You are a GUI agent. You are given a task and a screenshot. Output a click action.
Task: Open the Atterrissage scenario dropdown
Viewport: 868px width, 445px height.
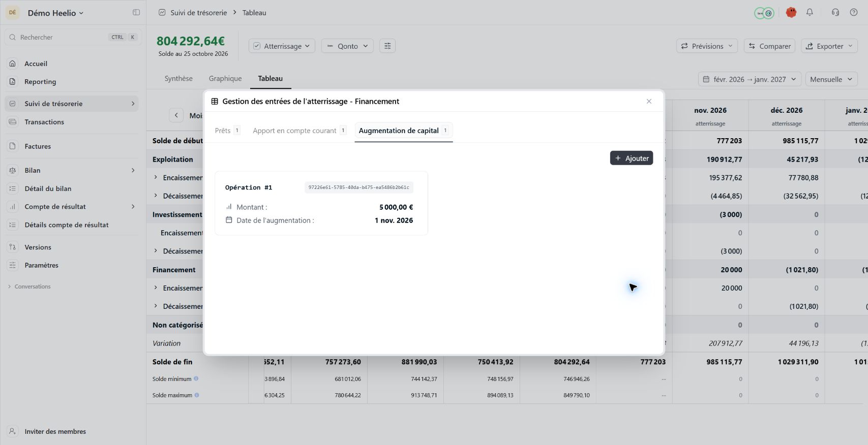(x=282, y=46)
